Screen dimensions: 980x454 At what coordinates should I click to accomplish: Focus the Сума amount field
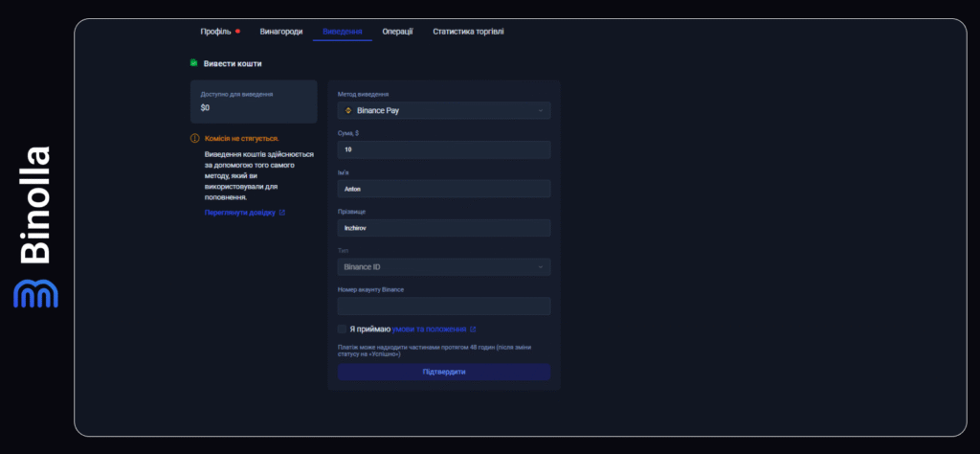point(444,150)
